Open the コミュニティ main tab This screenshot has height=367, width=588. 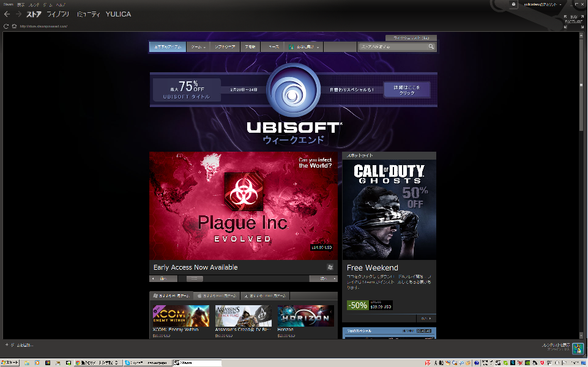[x=89, y=14]
